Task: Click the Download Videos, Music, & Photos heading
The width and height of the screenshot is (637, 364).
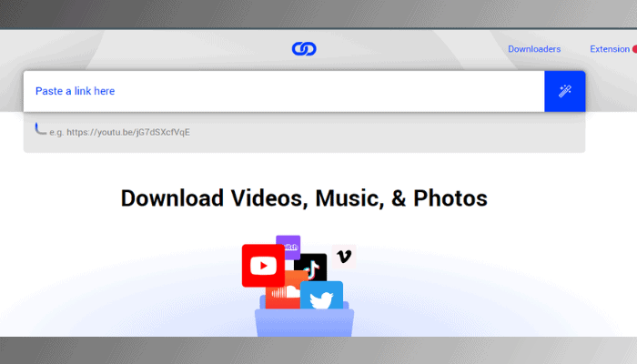Action: [304, 198]
